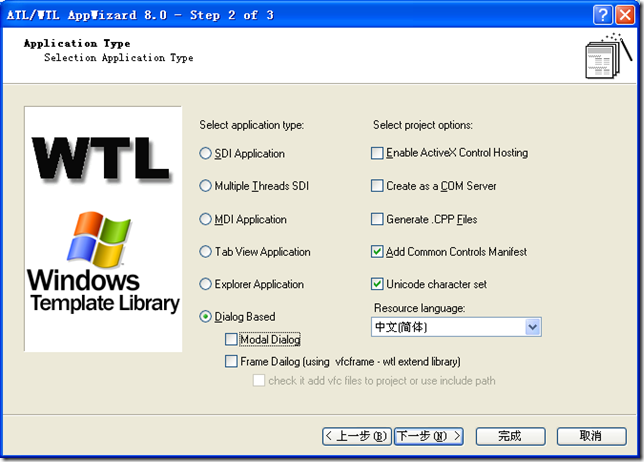Choose Dialog Based application type

click(x=205, y=317)
